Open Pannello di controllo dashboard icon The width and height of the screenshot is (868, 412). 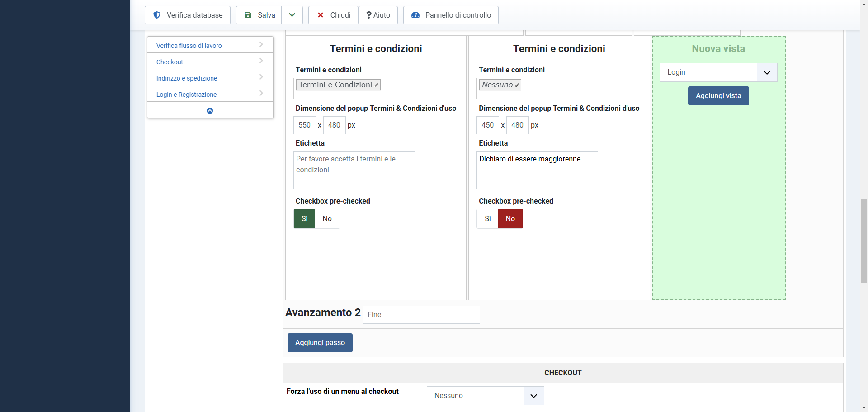point(415,15)
